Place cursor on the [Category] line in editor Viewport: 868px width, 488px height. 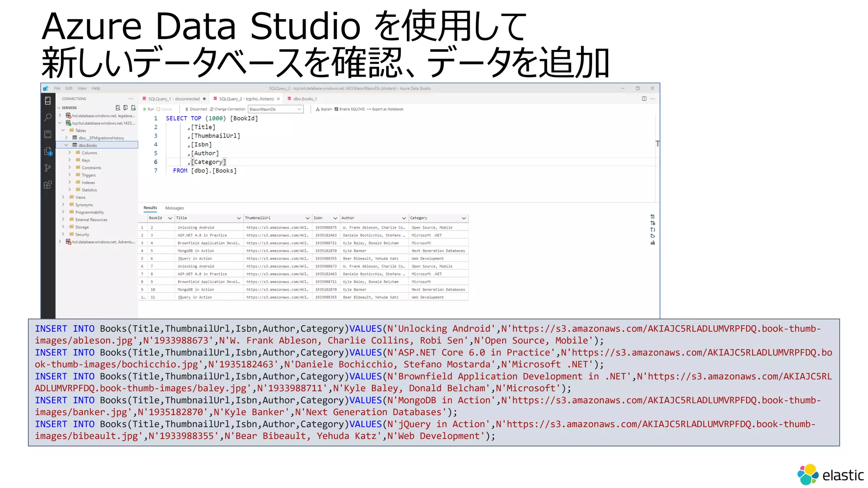[209, 162]
